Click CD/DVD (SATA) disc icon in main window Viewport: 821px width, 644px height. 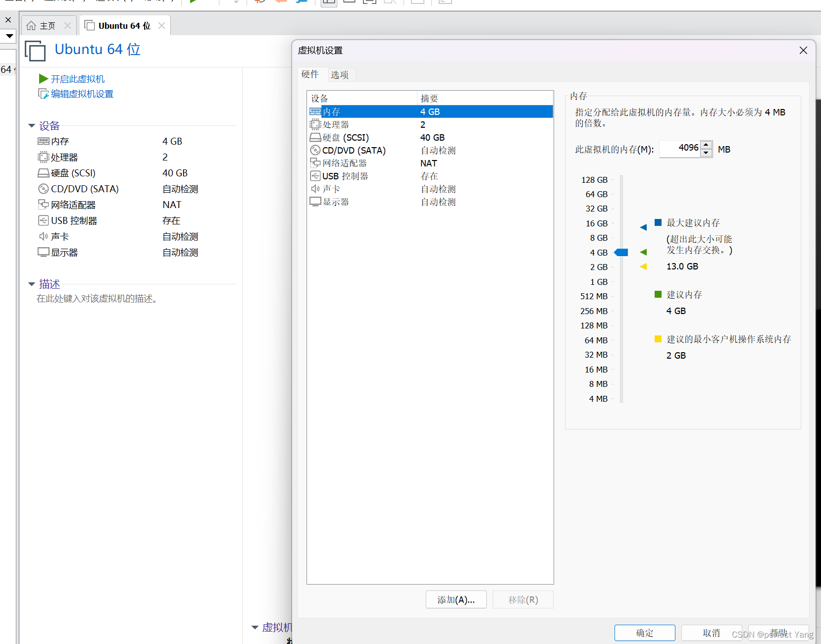[44, 189]
